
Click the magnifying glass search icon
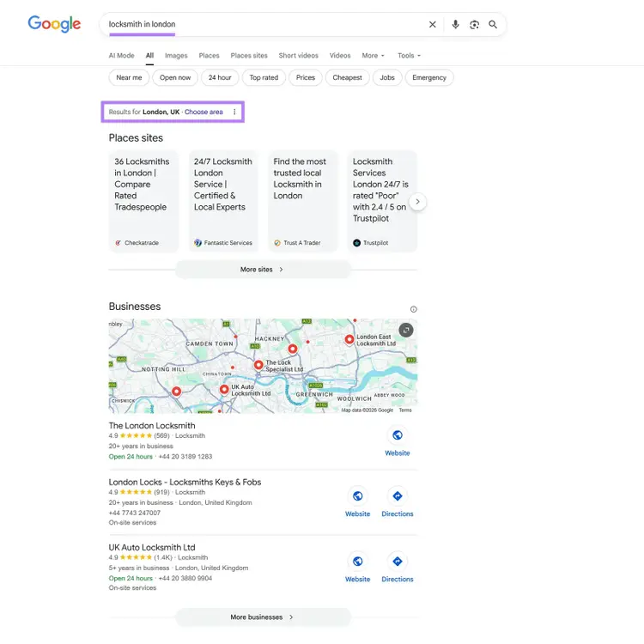coord(493,25)
